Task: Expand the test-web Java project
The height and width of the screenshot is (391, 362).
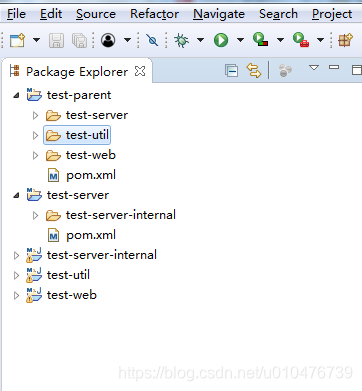Action: (16, 296)
